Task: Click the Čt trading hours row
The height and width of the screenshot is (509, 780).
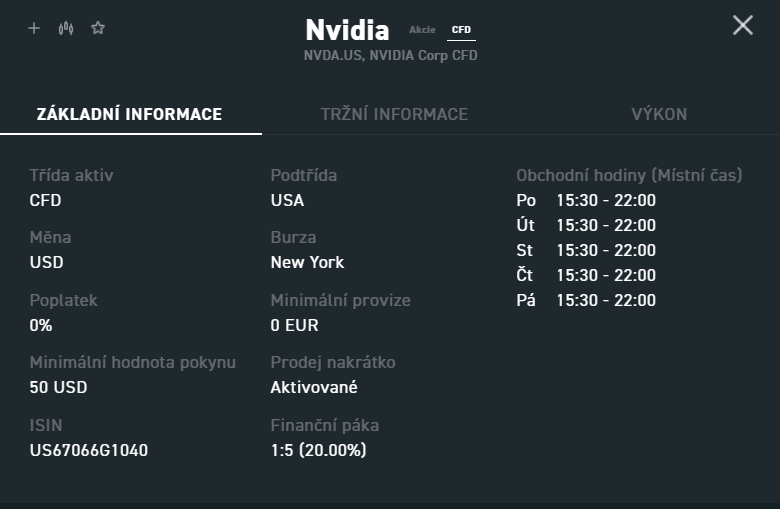Action: click(586, 275)
